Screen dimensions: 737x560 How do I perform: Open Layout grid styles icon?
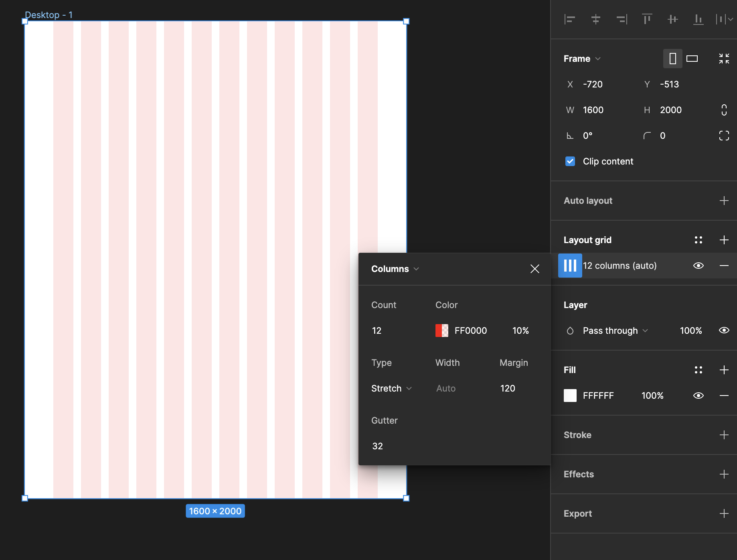point(699,240)
